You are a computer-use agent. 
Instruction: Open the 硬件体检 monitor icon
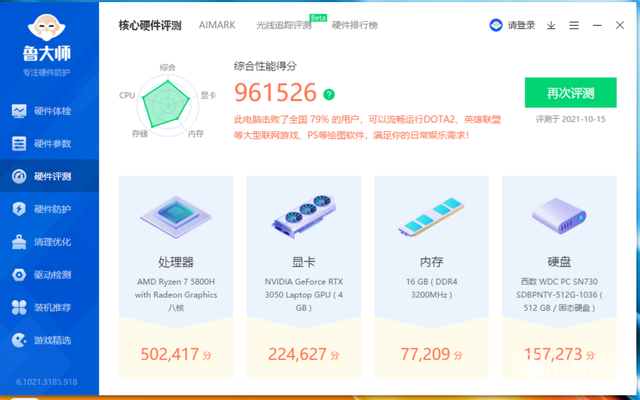pos(19,111)
